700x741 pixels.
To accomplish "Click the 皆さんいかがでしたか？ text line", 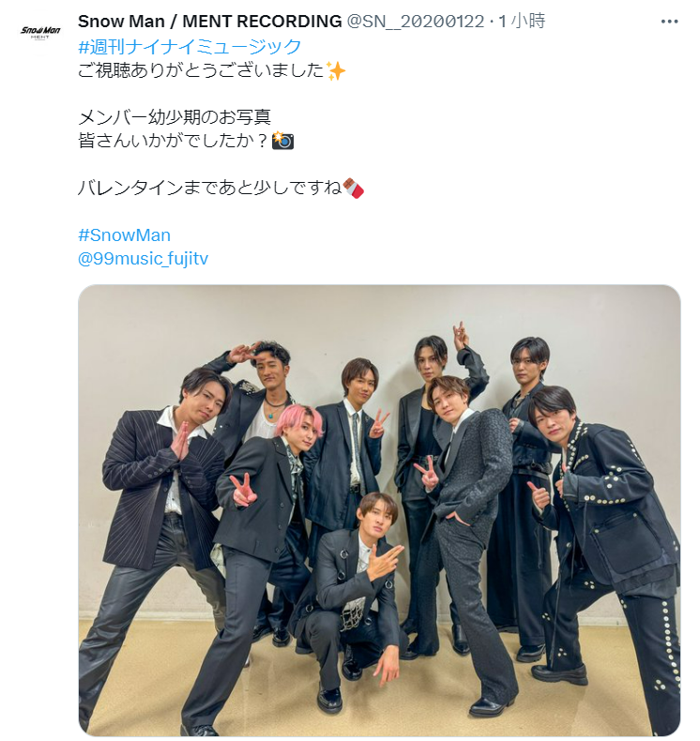I will [x=175, y=141].
